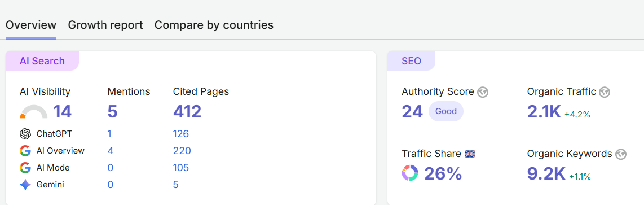Click the ChatGPT row label
Screen dimensions: 644x205
55,134
